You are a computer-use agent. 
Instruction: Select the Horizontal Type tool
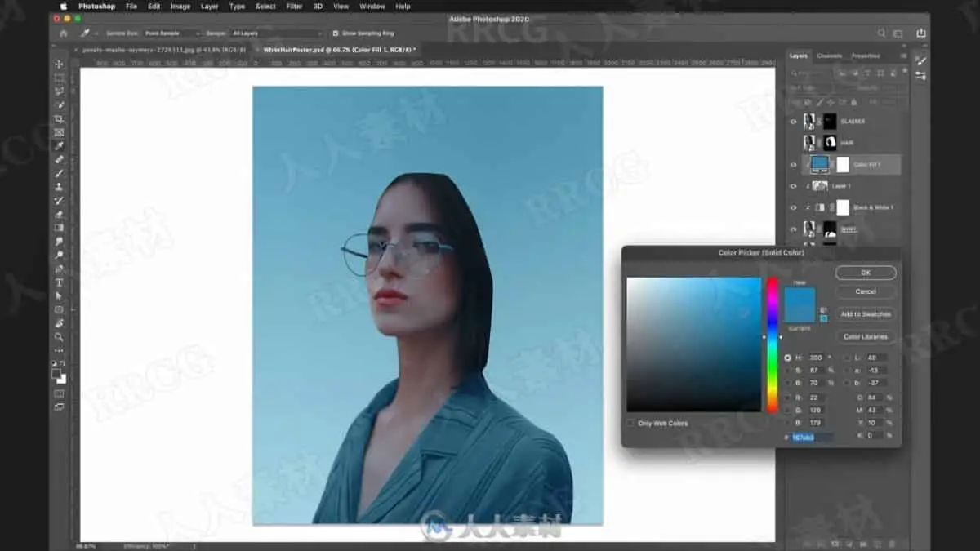tap(59, 282)
